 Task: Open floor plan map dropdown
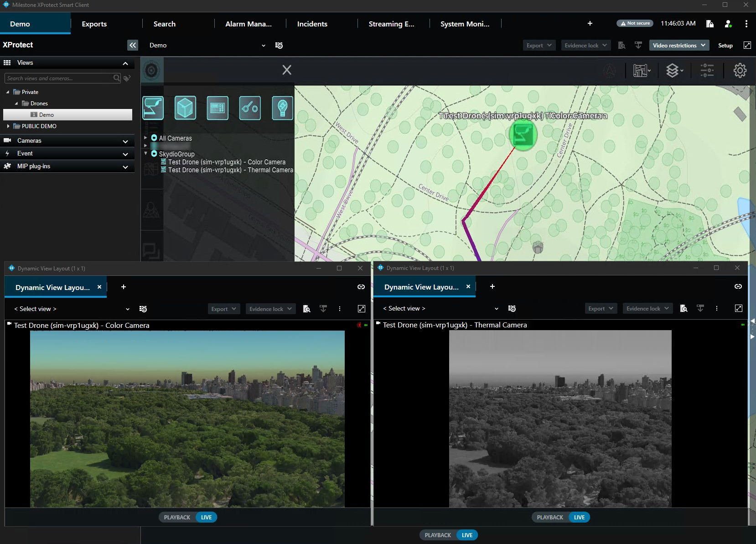pos(642,70)
